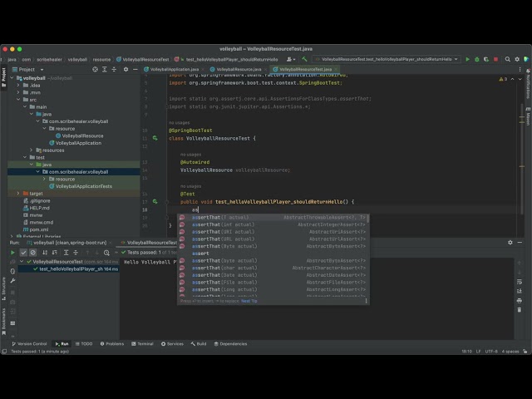Viewport: 532px width, 399px height.
Task: Run with coverage icon in toolbar
Action: 486,59
